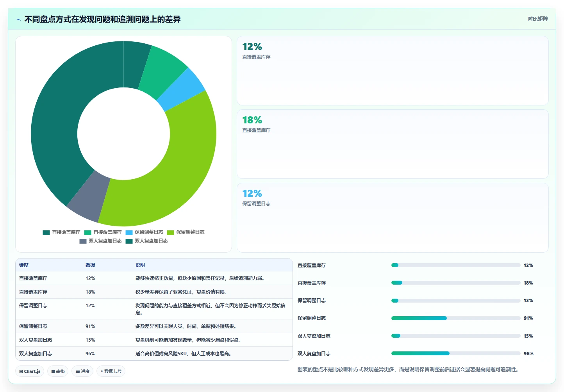This screenshot has height=392, width=564.
Task: Click the 96% progress bar
Action: point(456,353)
